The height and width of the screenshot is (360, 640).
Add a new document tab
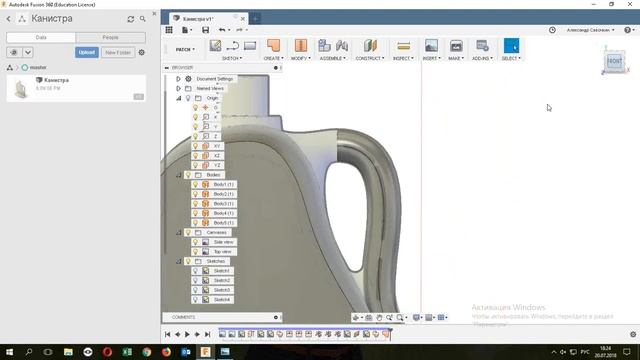point(255,19)
